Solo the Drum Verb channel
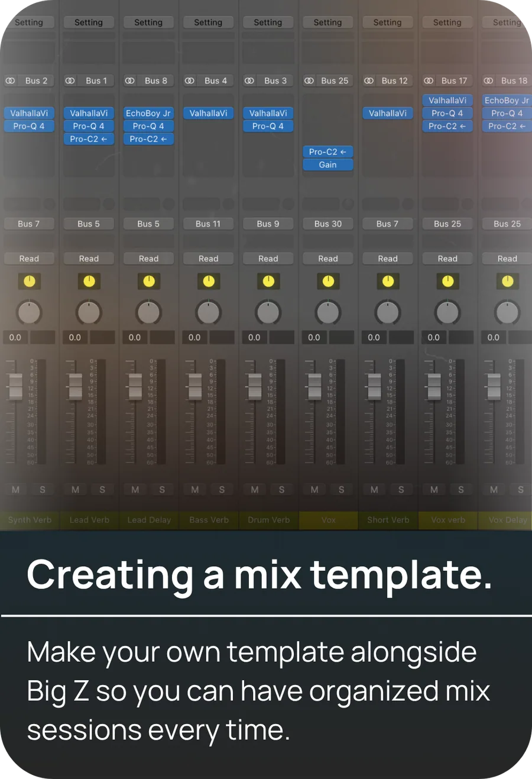532x779 pixels. coord(281,489)
